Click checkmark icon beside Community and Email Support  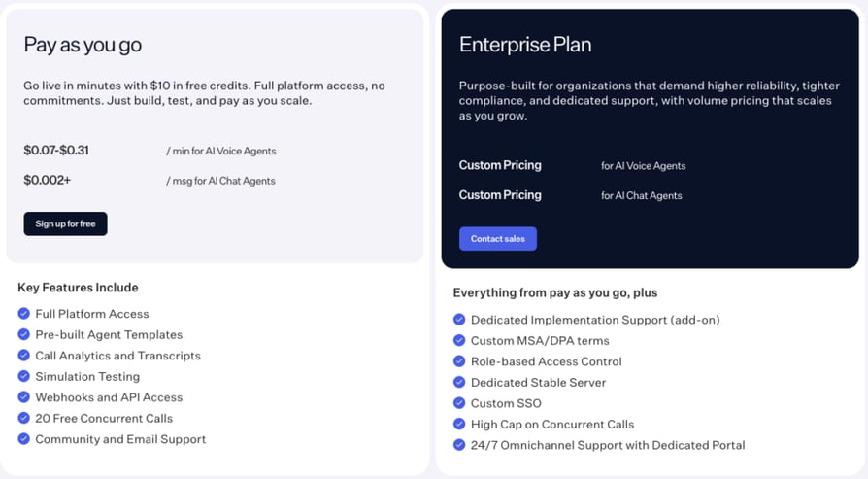click(x=24, y=438)
